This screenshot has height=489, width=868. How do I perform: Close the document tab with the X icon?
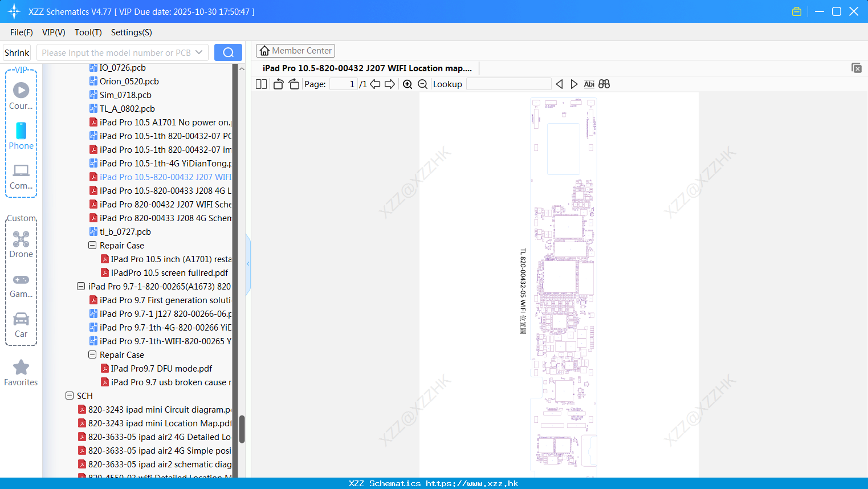tap(856, 68)
